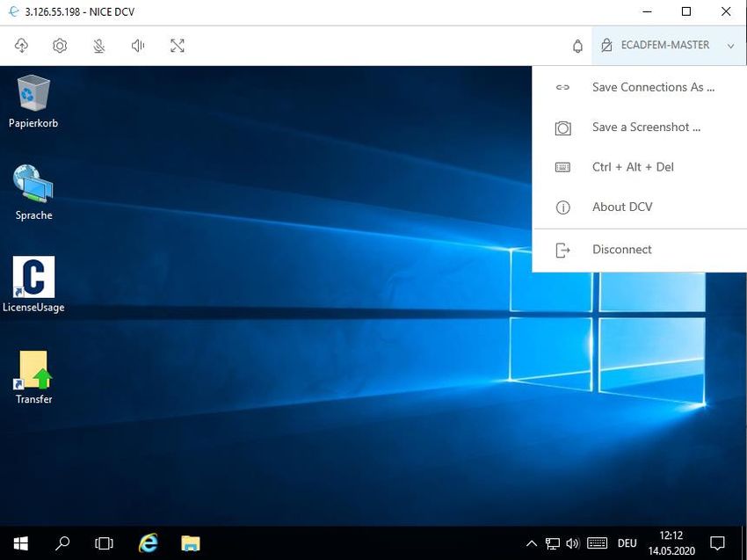Toggle the speaker audio icon in DCV toolbar
747x560 pixels.
(x=138, y=46)
